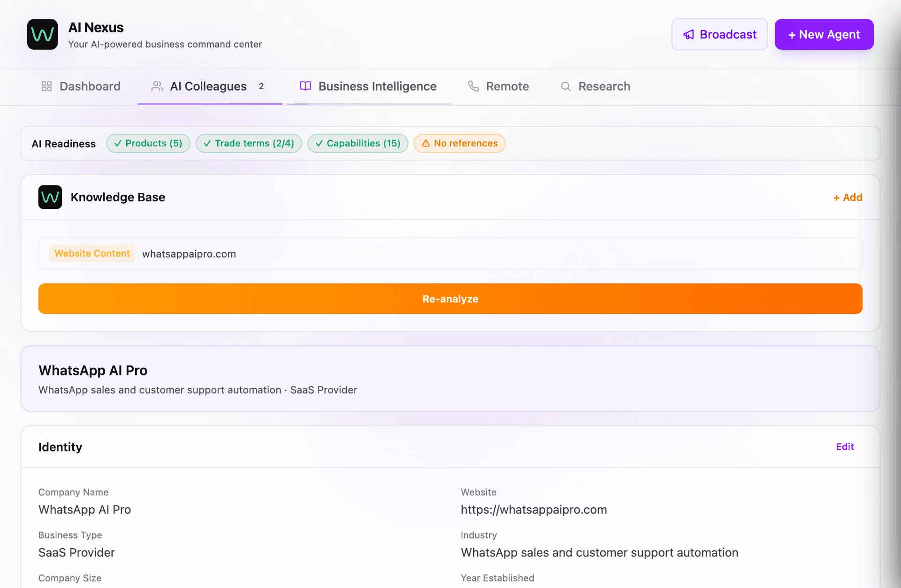901x588 pixels.
Task: Select the Products (5) readiness chip
Action: 148,144
